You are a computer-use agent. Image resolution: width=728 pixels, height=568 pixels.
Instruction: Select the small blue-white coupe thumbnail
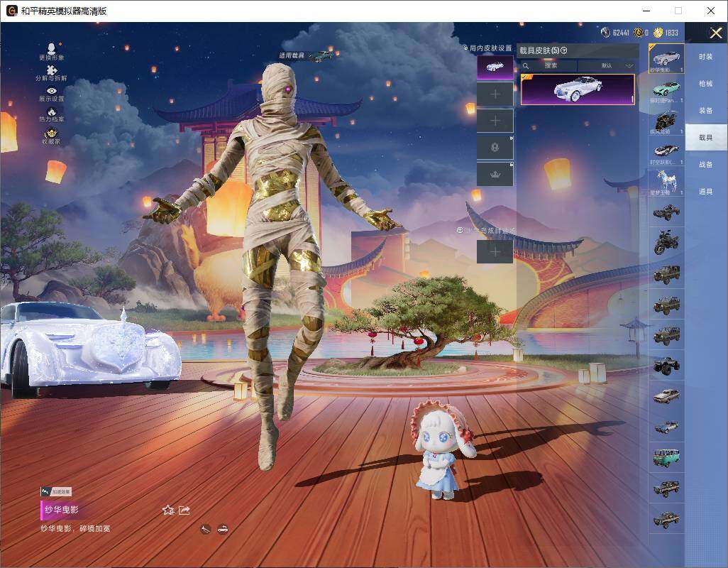pyautogui.click(x=666, y=426)
